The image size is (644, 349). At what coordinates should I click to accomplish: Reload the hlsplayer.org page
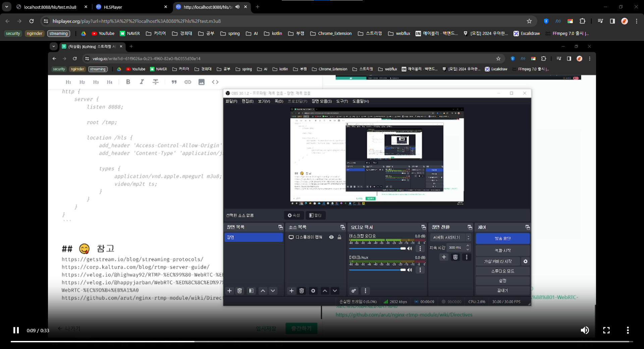click(x=32, y=21)
